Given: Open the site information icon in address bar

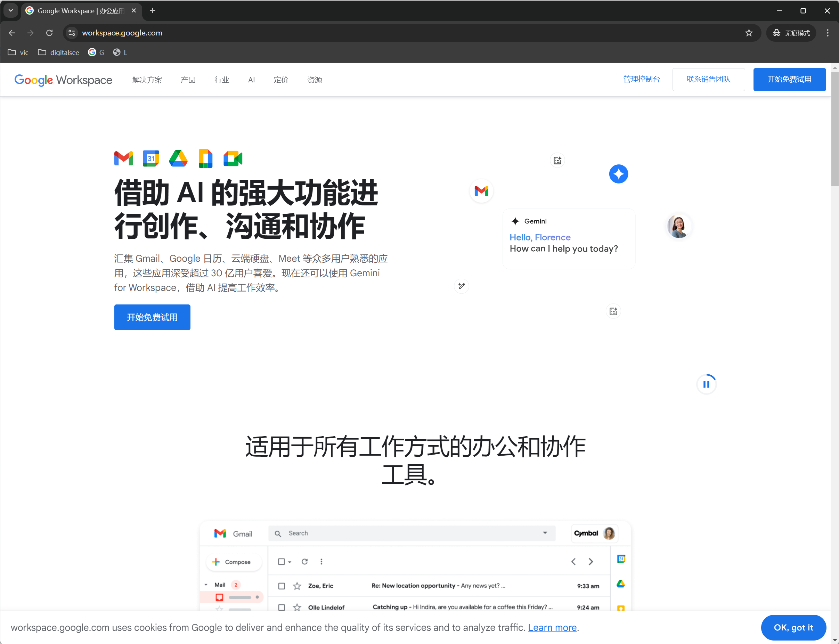Looking at the screenshot, I should pos(72,33).
